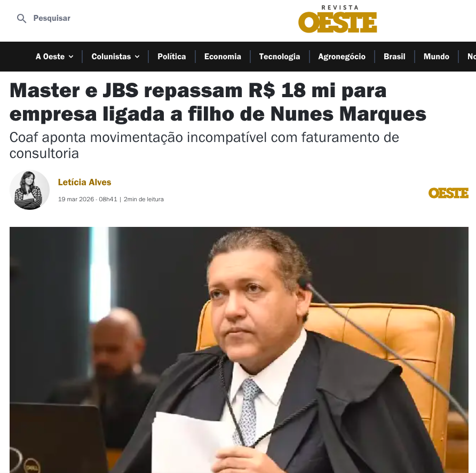The width and height of the screenshot is (476, 473).
Task: Open author link Letícia Alves
Action: pyautogui.click(x=84, y=182)
